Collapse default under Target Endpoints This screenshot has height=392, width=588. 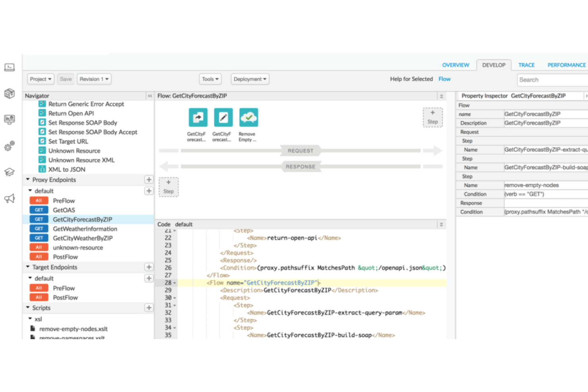click(x=30, y=278)
